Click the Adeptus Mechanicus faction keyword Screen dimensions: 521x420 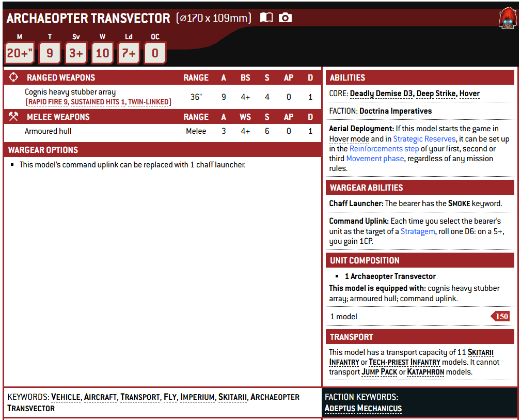pyautogui.click(x=363, y=408)
